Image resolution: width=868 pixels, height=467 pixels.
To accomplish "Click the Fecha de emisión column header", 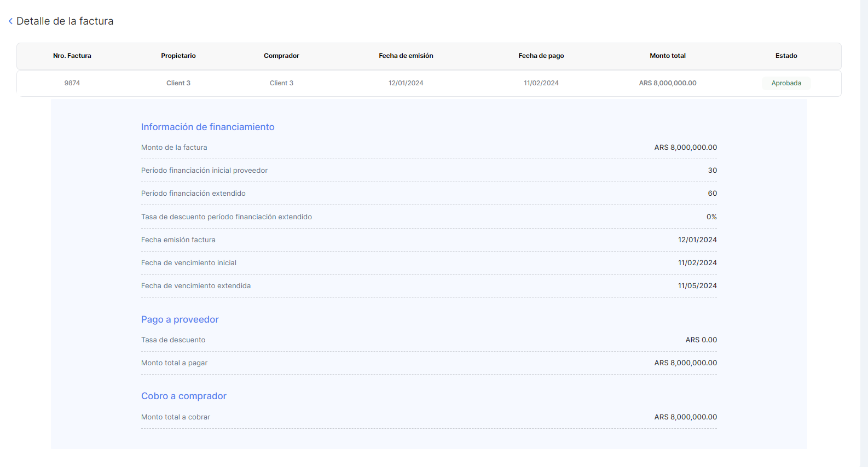I will pos(406,56).
